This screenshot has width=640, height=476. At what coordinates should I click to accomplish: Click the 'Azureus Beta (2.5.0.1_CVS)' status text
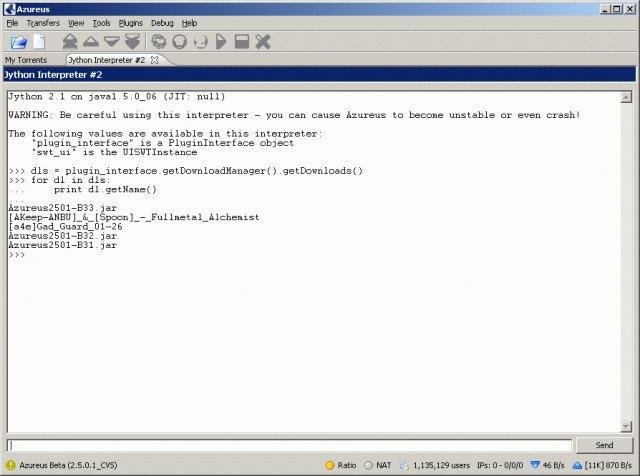[68, 465]
